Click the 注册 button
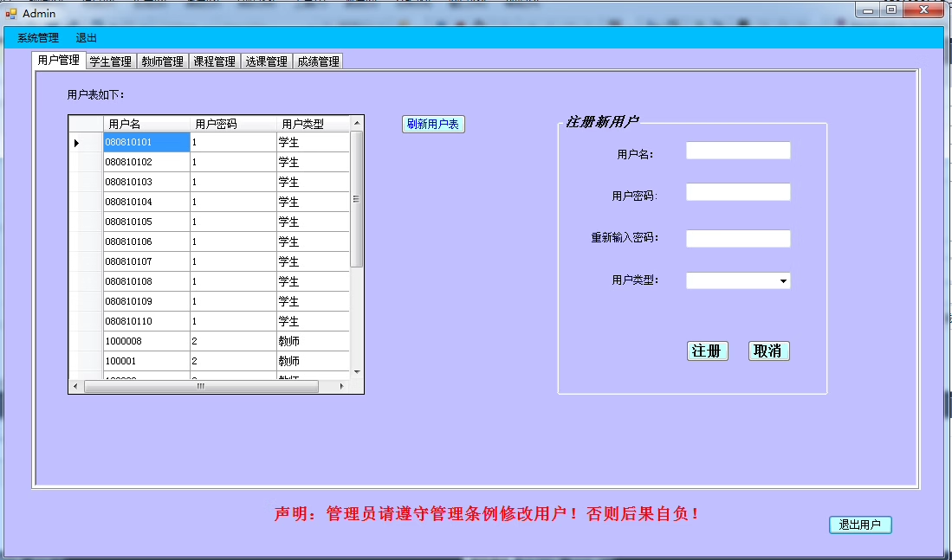952x560 pixels. [708, 351]
